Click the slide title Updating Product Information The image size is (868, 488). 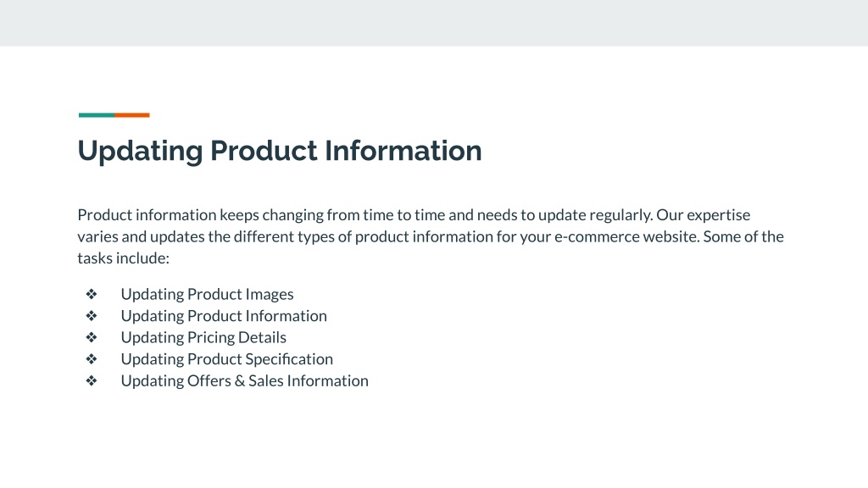point(280,151)
